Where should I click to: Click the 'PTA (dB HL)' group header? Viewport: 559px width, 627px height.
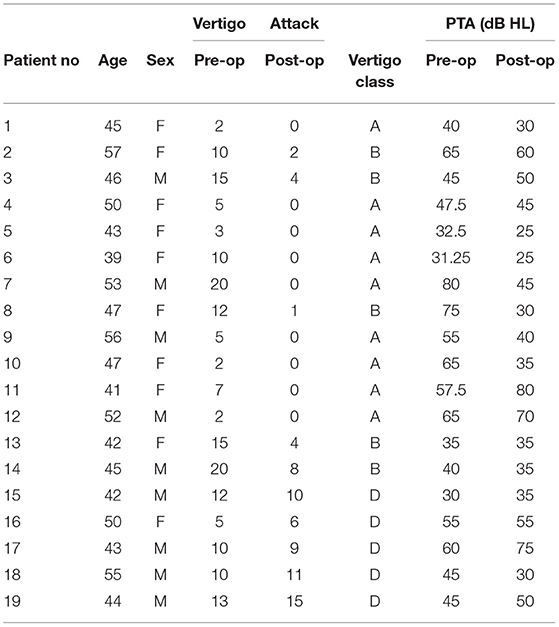click(x=490, y=24)
